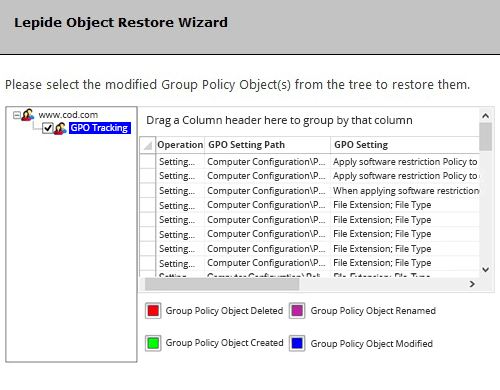Select first 'Apply software restriction Policy to' cell
This screenshot has width=500, height=390.
(405, 162)
